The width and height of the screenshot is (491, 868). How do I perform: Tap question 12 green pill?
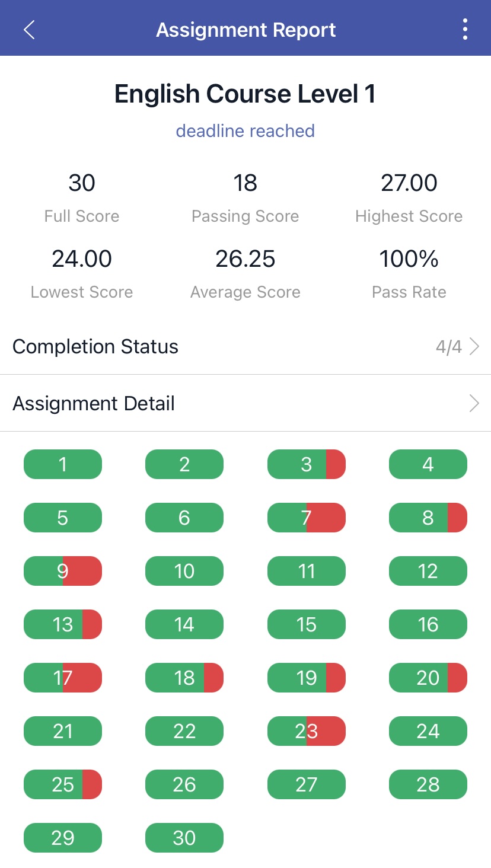point(428,571)
